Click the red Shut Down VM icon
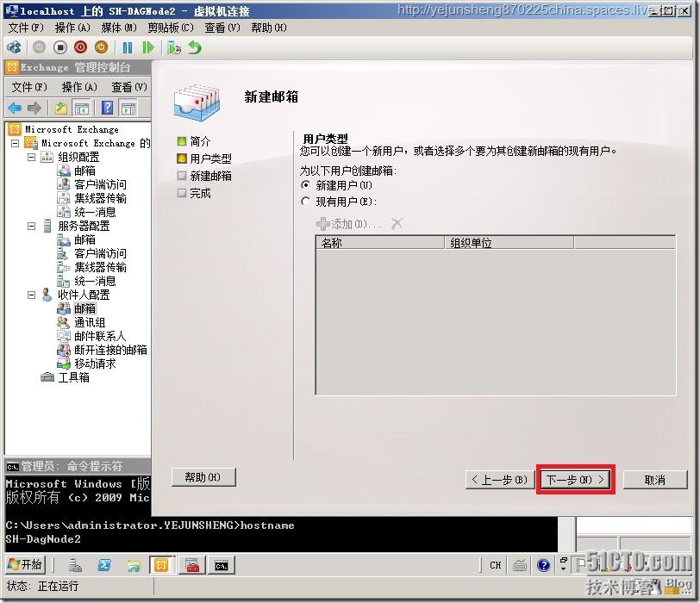 pyautogui.click(x=81, y=47)
